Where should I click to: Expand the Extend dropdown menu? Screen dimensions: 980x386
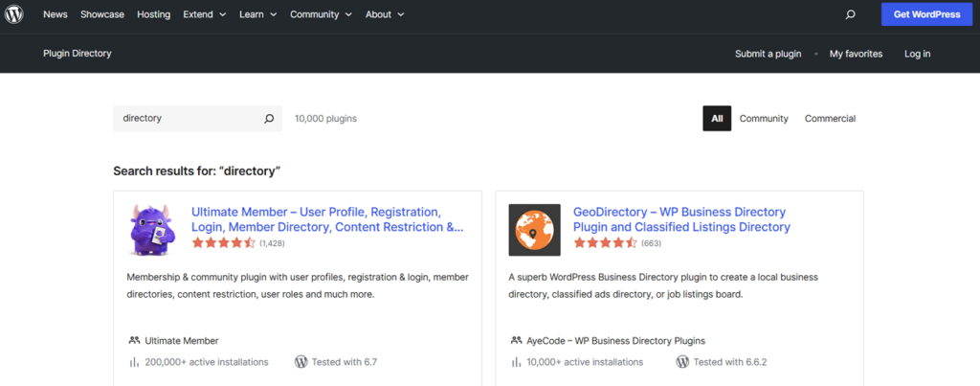click(x=205, y=14)
